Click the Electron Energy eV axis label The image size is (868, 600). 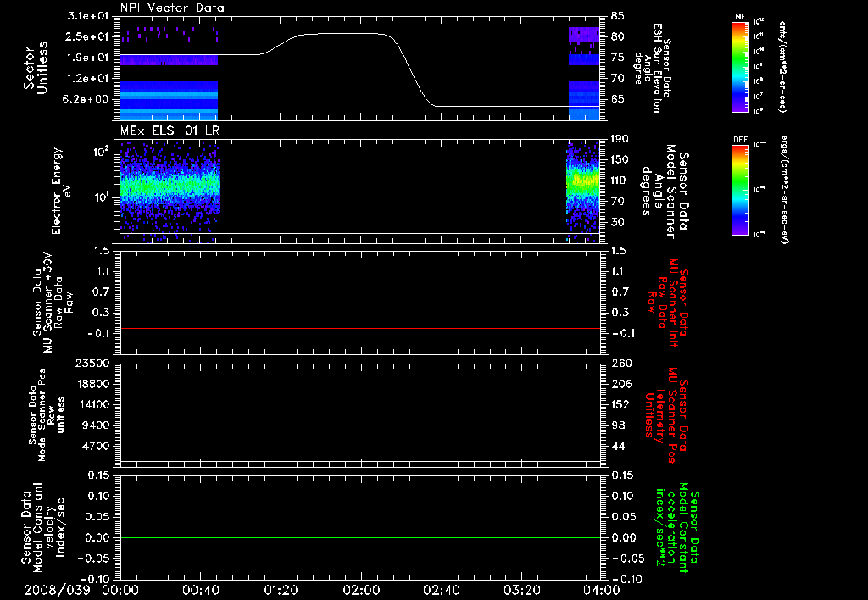point(61,191)
